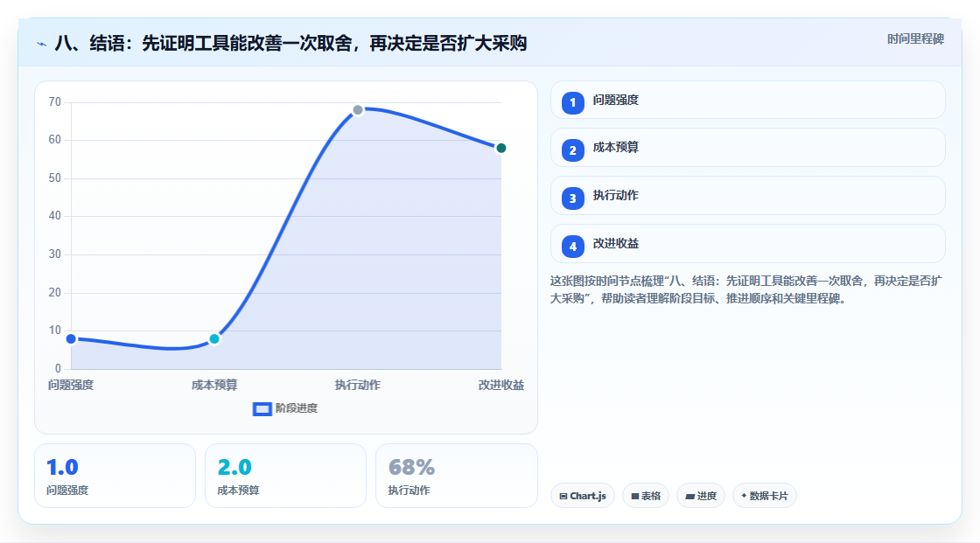Click the 68% 执行动作 stat card
Image resolution: width=980 pixels, height=543 pixels.
point(456,476)
